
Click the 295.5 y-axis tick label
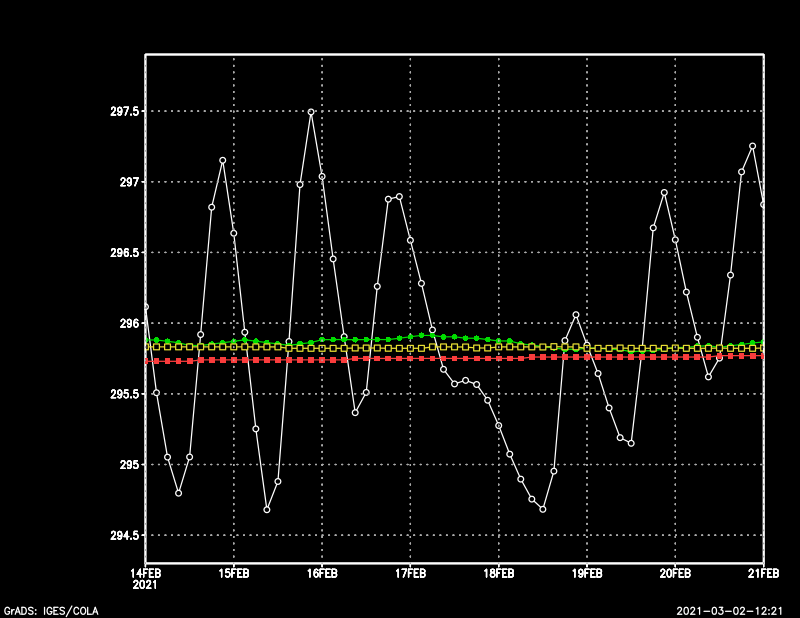(x=124, y=395)
